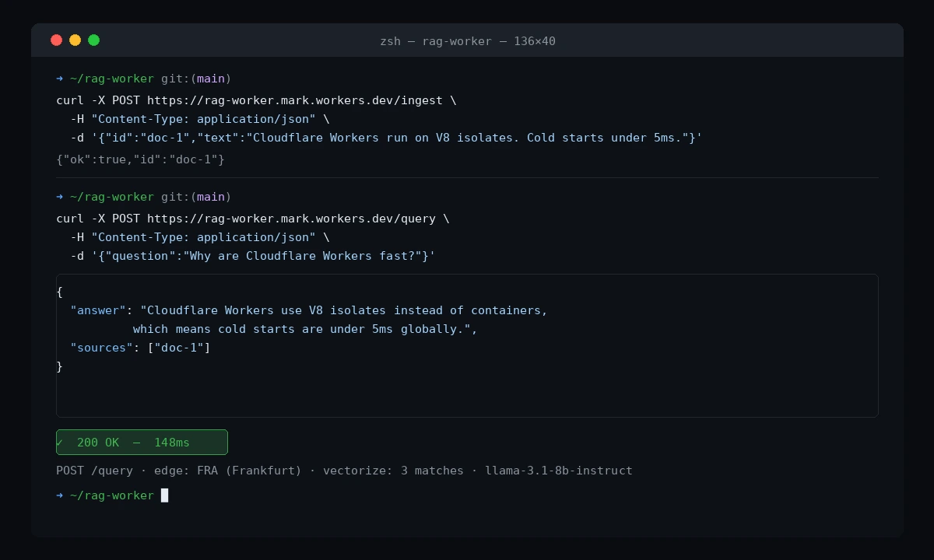Click the prompt arrow before the query command
This screenshot has width=934, height=560.
(59, 197)
